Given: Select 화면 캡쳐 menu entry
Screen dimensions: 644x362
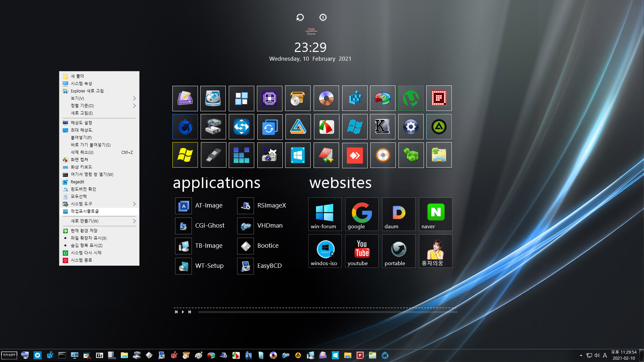Looking at the screenshot, I should 99,160.
